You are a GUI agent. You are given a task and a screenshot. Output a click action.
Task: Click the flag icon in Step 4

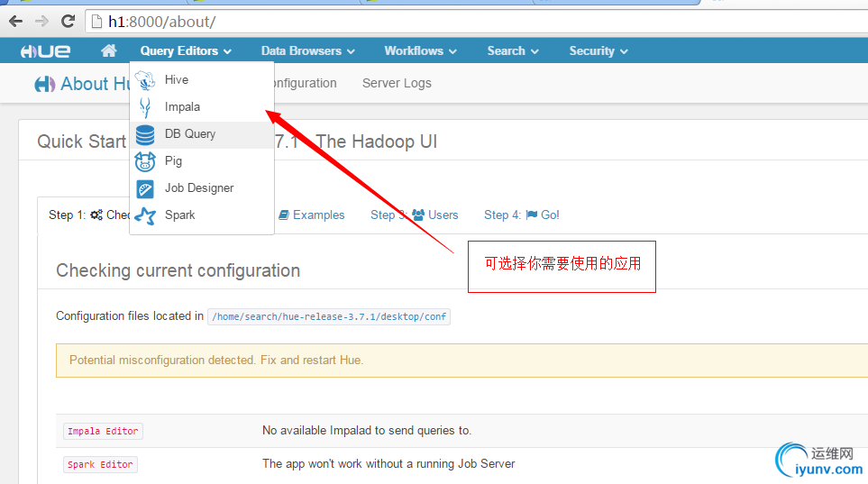(x=532, y=215)
